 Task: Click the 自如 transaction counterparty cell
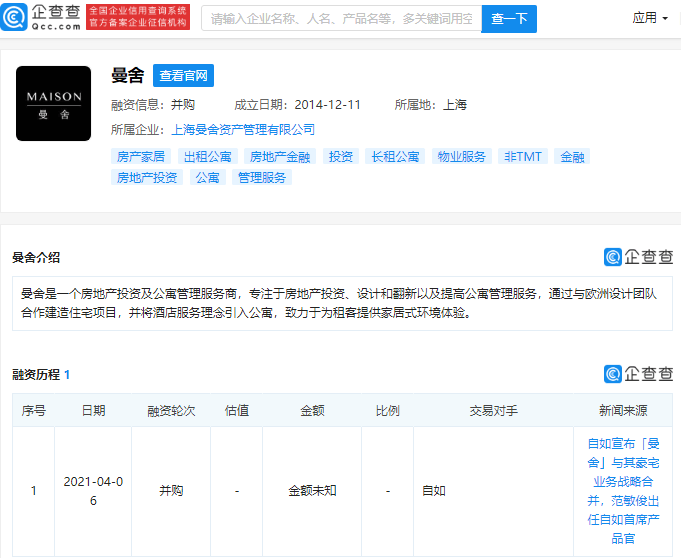click(434, 491)
